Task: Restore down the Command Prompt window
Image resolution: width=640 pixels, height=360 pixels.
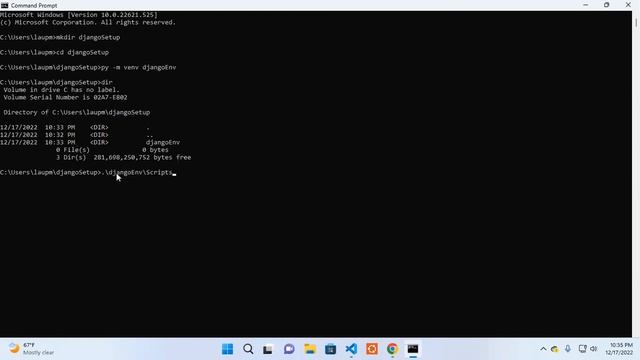Action: pos(607,5)
